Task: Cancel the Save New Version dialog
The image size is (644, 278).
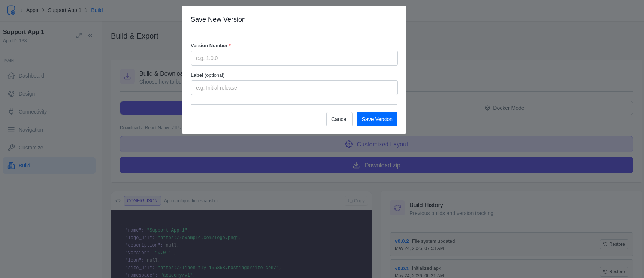Action: tap(339, 119)
